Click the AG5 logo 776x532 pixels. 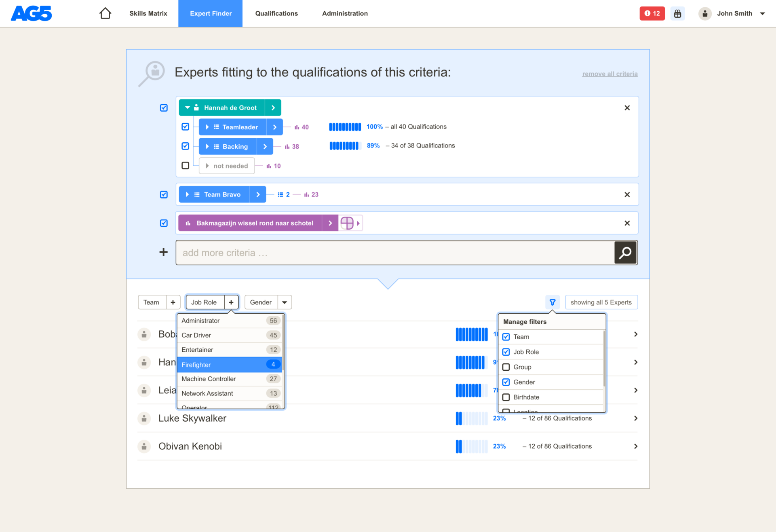[x=31, y=13]
